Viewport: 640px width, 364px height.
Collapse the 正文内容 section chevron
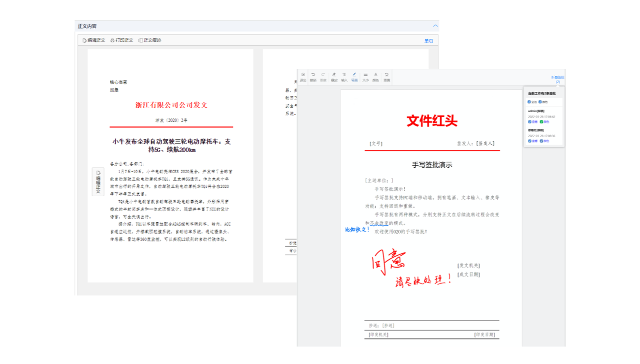pos(435,26)
